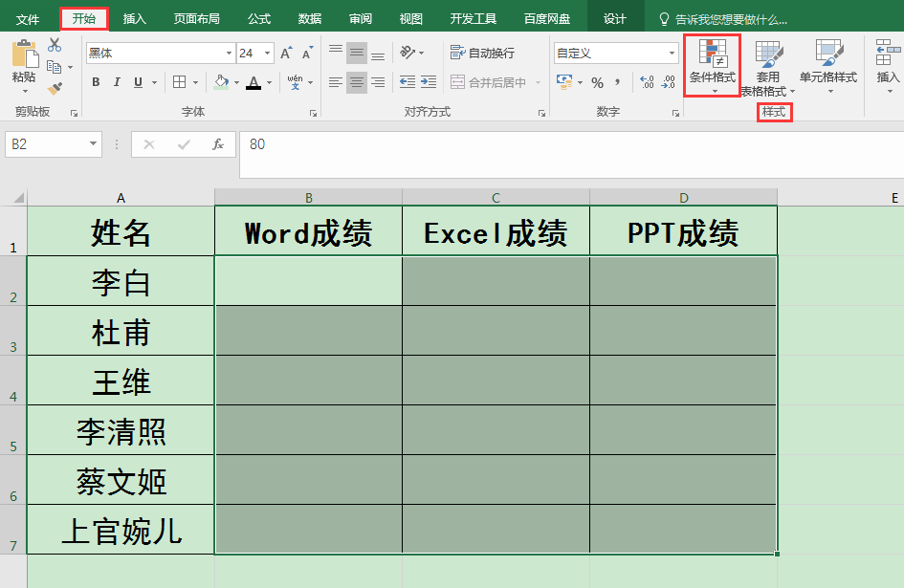904x588 pixels.
Task: Click the text orientation icon
Action: tap(408, 53)
